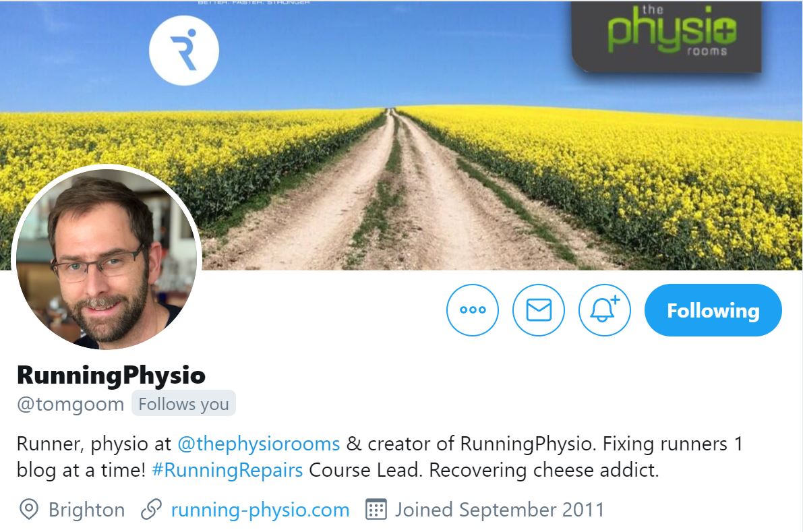Toggle the Following button

(713, 310)
